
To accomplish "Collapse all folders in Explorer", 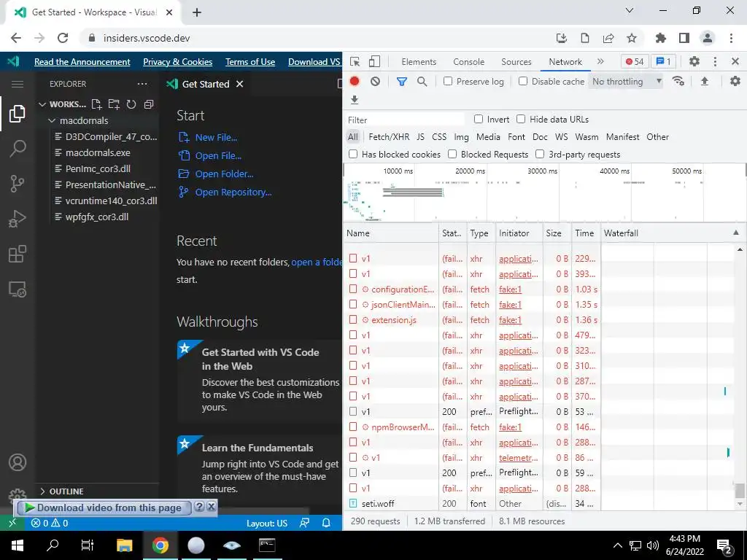I will 149,104.
